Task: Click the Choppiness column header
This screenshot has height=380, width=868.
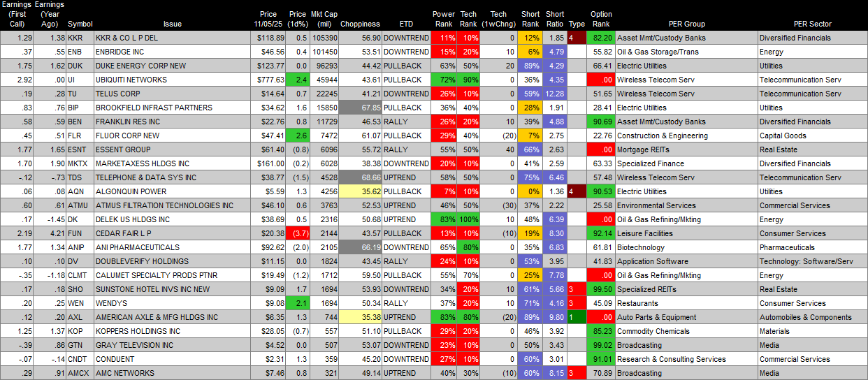Action: pyautogui.click(x=361, y=24)
